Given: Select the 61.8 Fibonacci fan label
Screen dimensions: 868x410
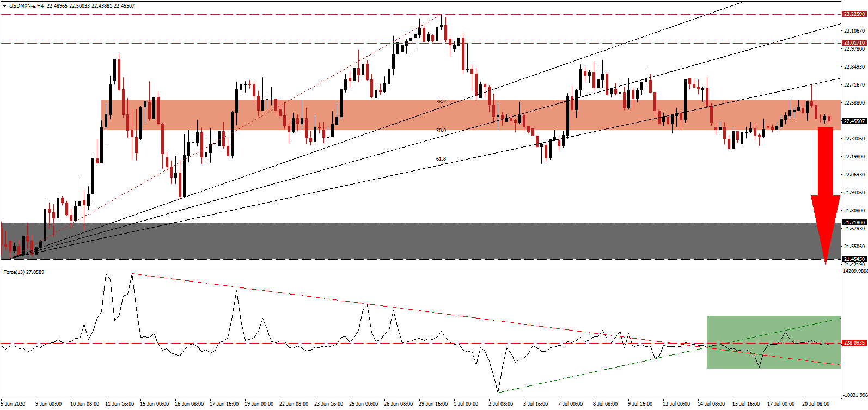Looking at the screenshot, I should click(441, 159).
